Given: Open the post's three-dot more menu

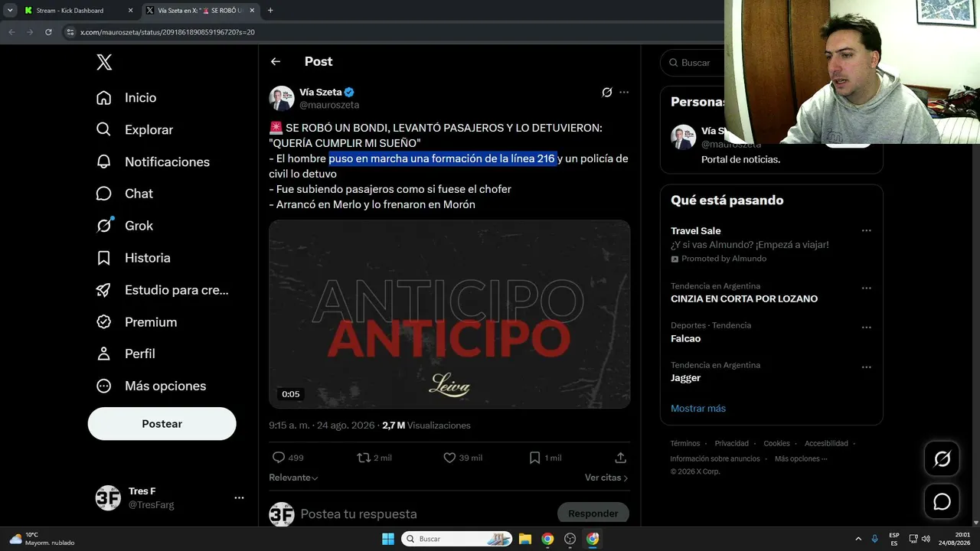Looking at the screenshot, I should pyautogui.click(x=624, y=92).
